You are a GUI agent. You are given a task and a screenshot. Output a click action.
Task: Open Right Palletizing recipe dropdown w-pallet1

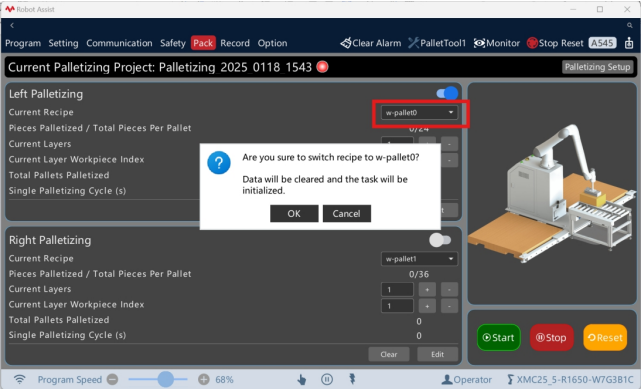[419, 259]
